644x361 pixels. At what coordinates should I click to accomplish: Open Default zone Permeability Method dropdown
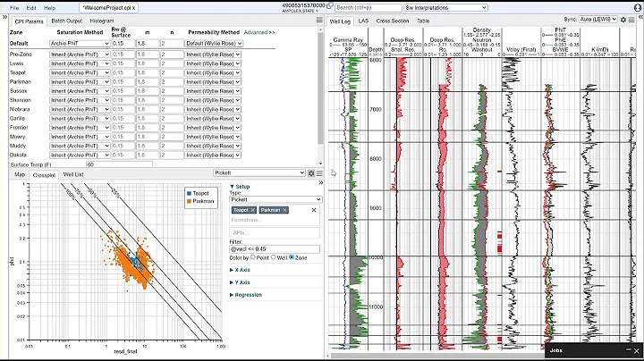click(214, 44)
